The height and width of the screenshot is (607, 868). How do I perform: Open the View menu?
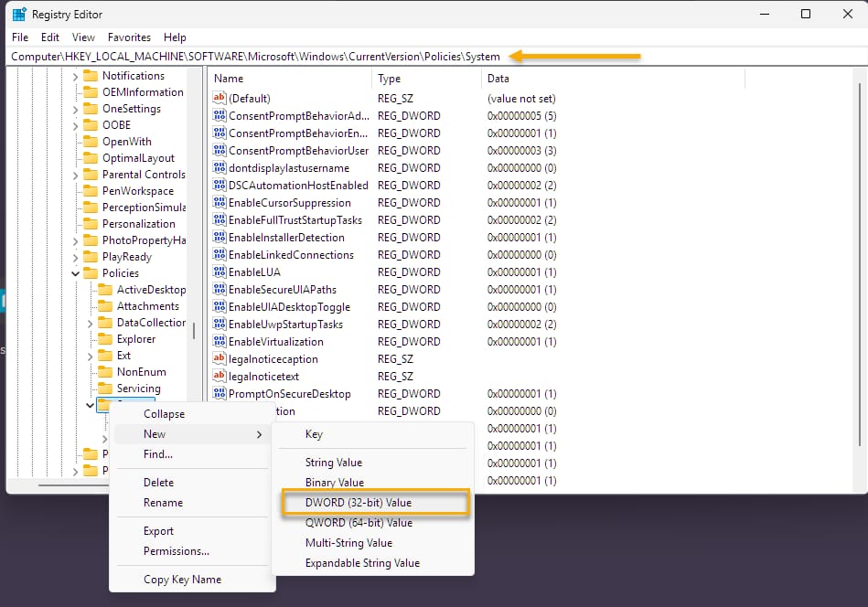pos(83,37)
